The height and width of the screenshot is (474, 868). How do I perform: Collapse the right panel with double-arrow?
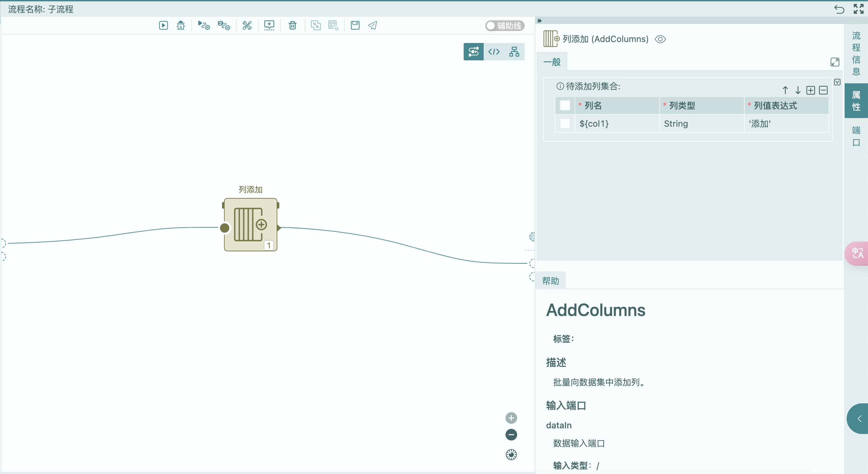pyautogui.click(x=539, y=21)
